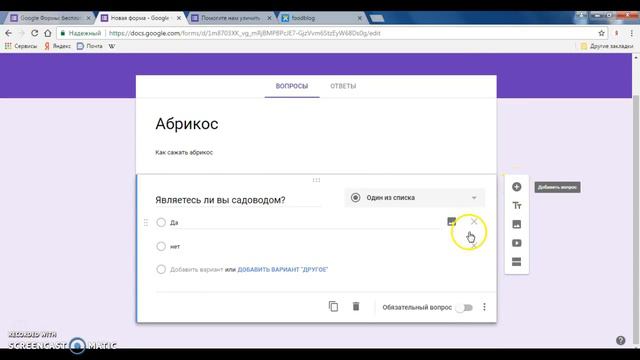The image size is (640, 360).
Task: Open the Chrome three-dot menu
Action: (x=632, y=33)
